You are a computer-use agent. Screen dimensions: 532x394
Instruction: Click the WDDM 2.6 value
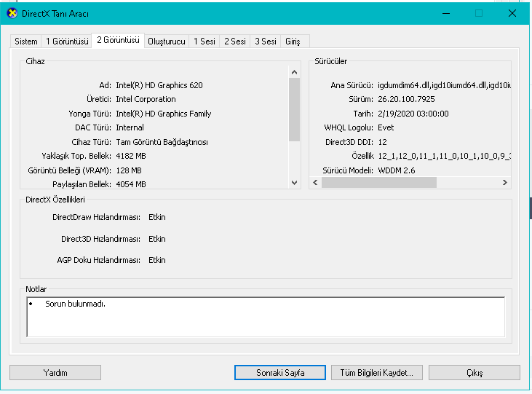(397, 170)
